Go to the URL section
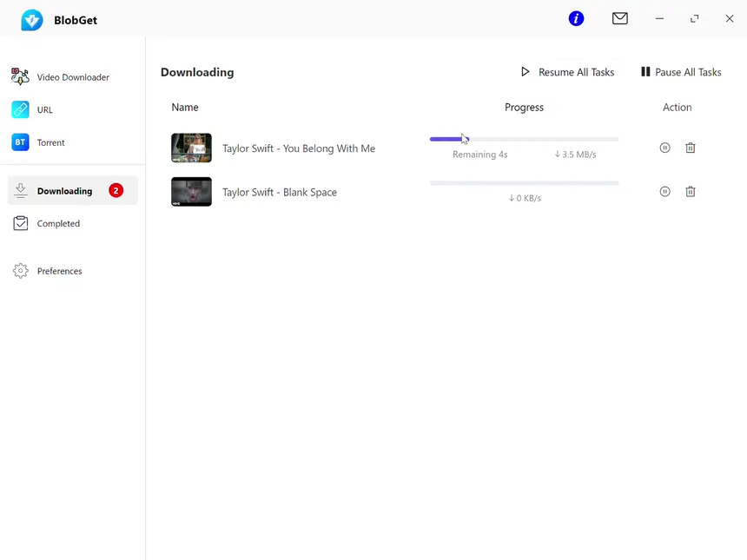The height and width of the screenshot is (560, 747). [x=44, y=110]
